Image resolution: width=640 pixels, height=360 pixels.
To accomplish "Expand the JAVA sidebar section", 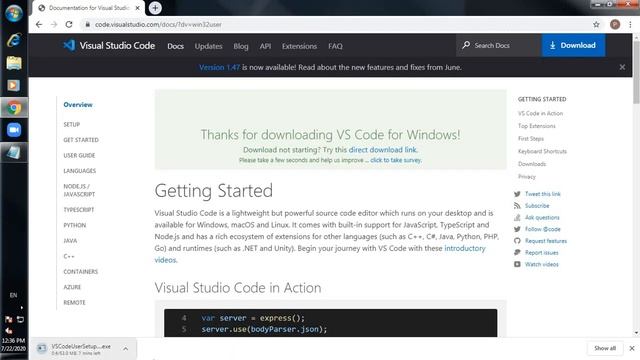I will point(70,241).
